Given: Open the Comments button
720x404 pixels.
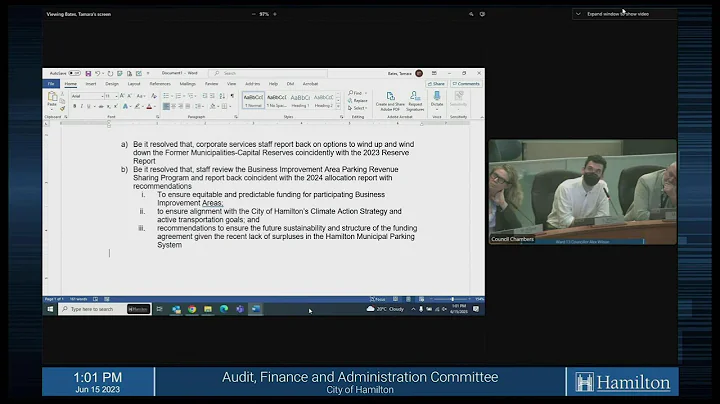Looking at the screenshot, I should pos(466,84).
